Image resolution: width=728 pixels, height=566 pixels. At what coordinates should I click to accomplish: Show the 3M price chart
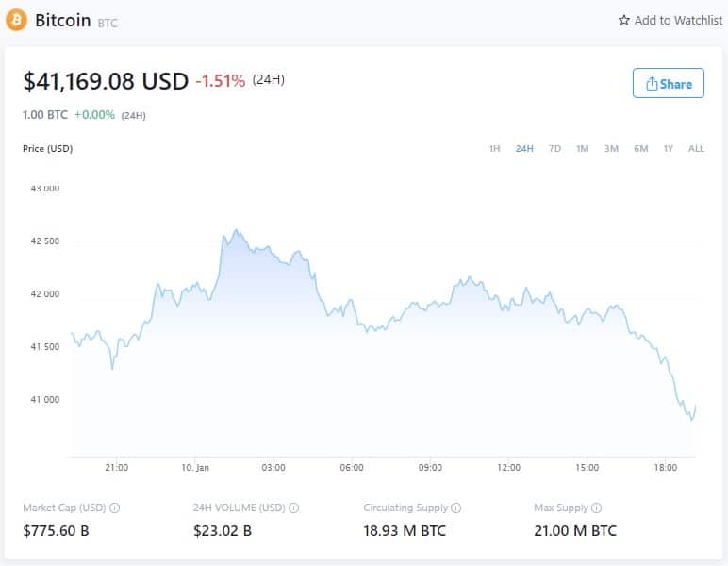pos(611,149)
